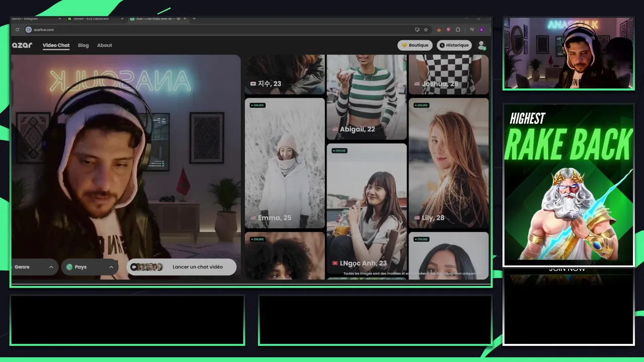Open the Blog navigation link
The image size is (644, 362).
pos(84,45)
